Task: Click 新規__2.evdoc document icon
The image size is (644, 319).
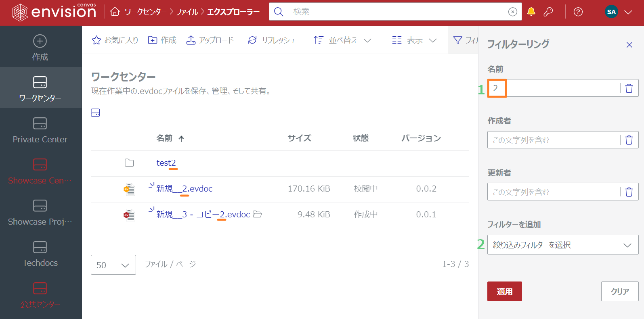Action: click(x=129, y=189)
